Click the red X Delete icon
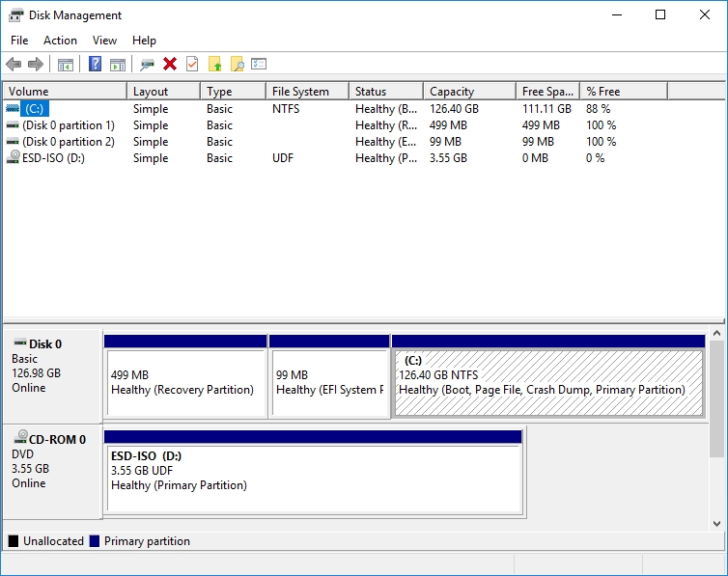The height and width of the screenshot is (576, 728). [170, 64]
